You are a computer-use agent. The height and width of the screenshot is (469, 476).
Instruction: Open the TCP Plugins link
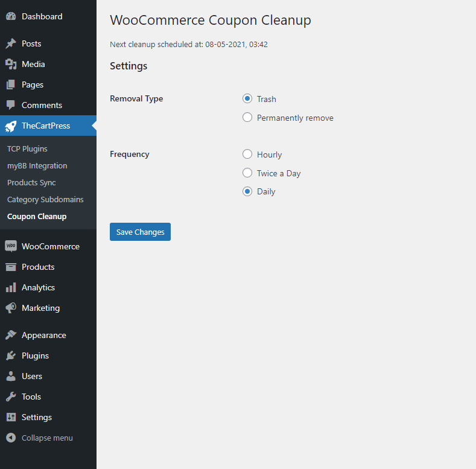coord(27,149)
